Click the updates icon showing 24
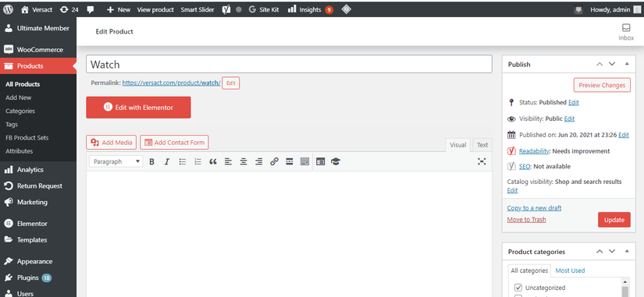 pos(69,9)
